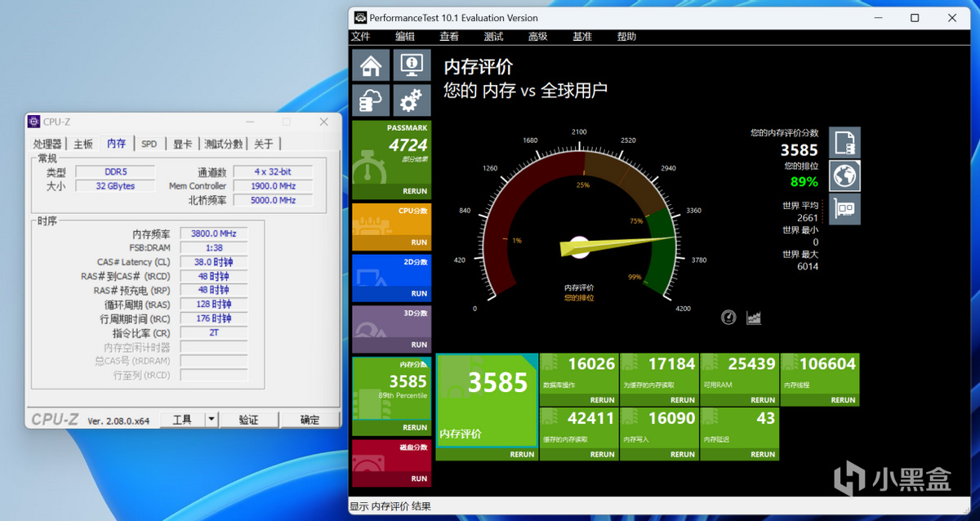Image resolution: width=980 pixels, height=521 pixels.
Task: Click the memory hardware chip icon
Action: click(x=844, y=210)
